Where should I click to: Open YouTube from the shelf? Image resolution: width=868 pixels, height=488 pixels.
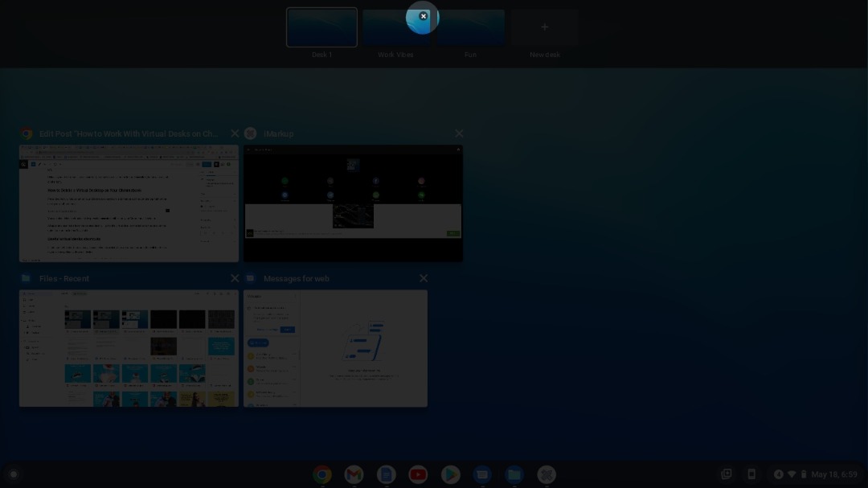point(418,474)
